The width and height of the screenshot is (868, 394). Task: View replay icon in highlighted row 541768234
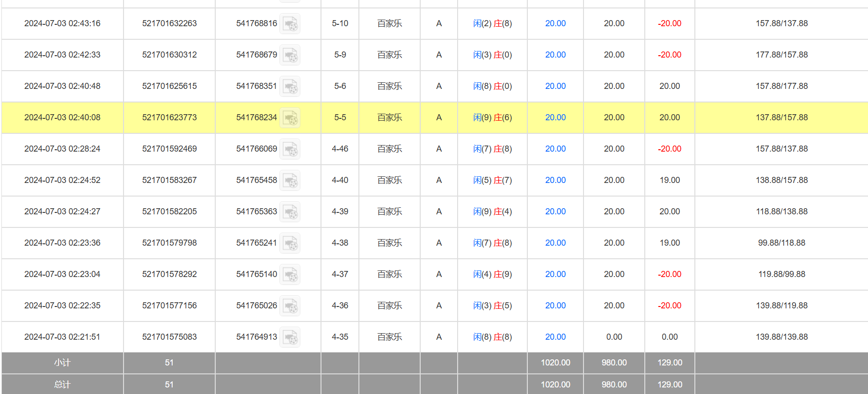[x=290, y=118]
